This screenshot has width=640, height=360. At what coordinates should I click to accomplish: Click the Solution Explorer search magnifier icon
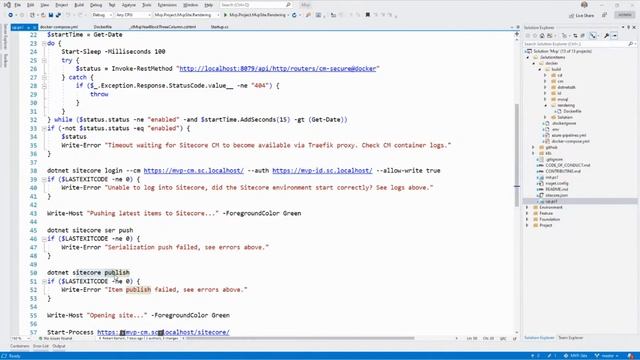point(630,44)
